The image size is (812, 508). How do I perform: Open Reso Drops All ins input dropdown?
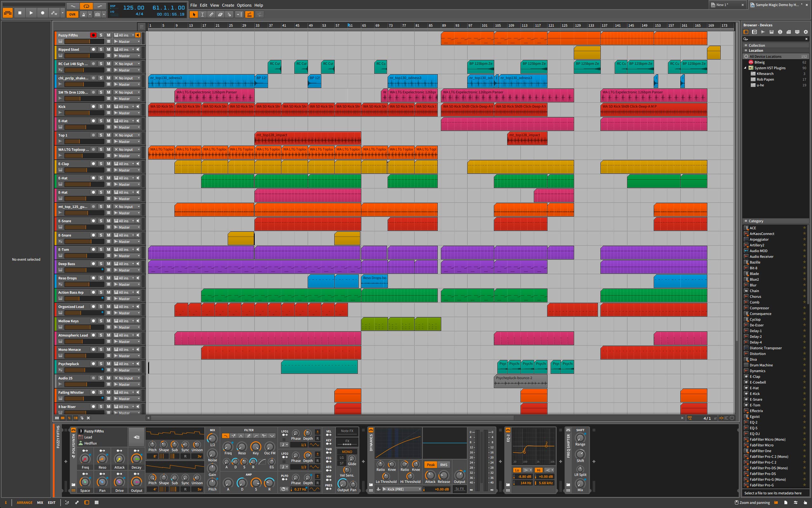pyautogui.click(x=124, y=278)
